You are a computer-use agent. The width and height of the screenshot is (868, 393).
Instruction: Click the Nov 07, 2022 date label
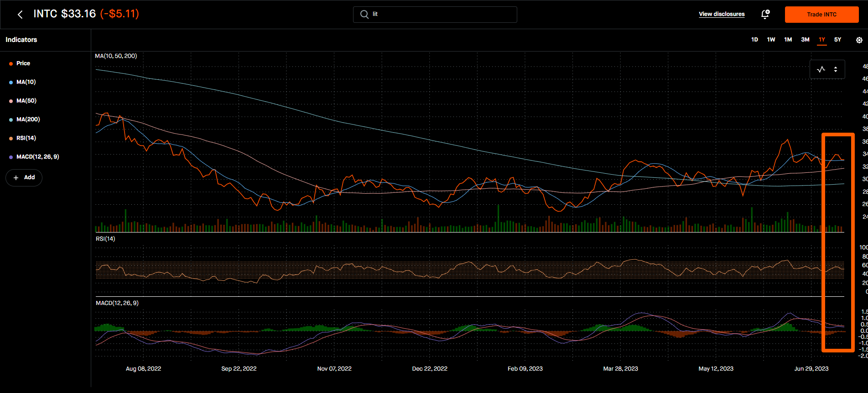pos(334,369)
